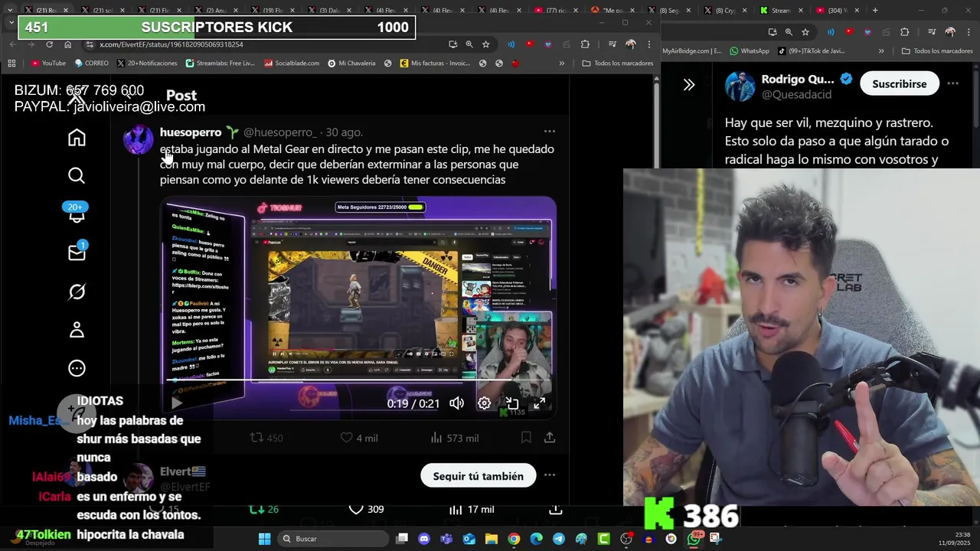Open Todos los marcadores folder in left browser
The width and height of the screenshot is (980, 551).
(x=618, y=63)
